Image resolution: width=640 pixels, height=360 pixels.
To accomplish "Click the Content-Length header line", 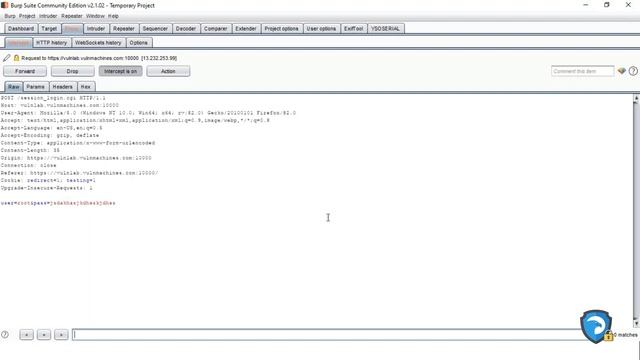I will click(x=30, y=150).
